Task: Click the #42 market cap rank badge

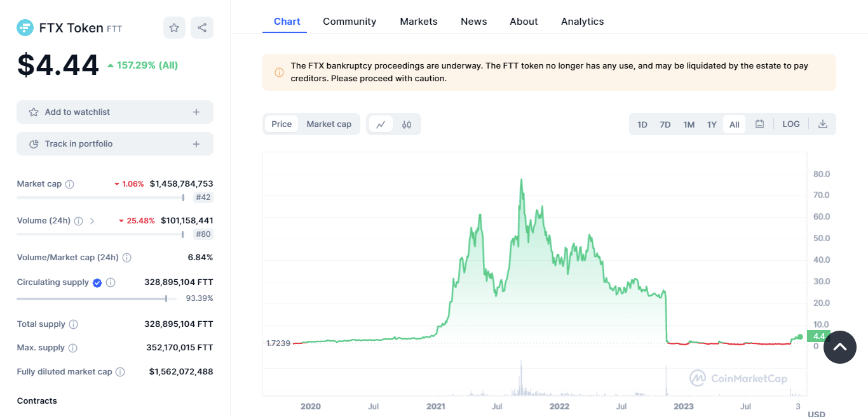Action: 203,197
